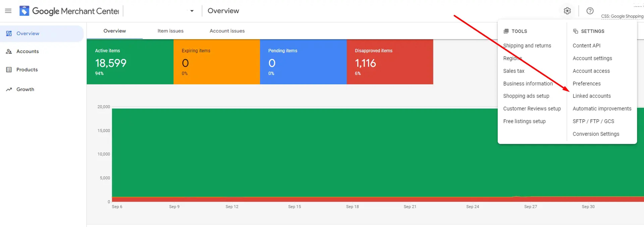644x227 pixels.
Task: Click the CSS: Google Shopping link
Action: pyautogui.click(x=622, y=16)
